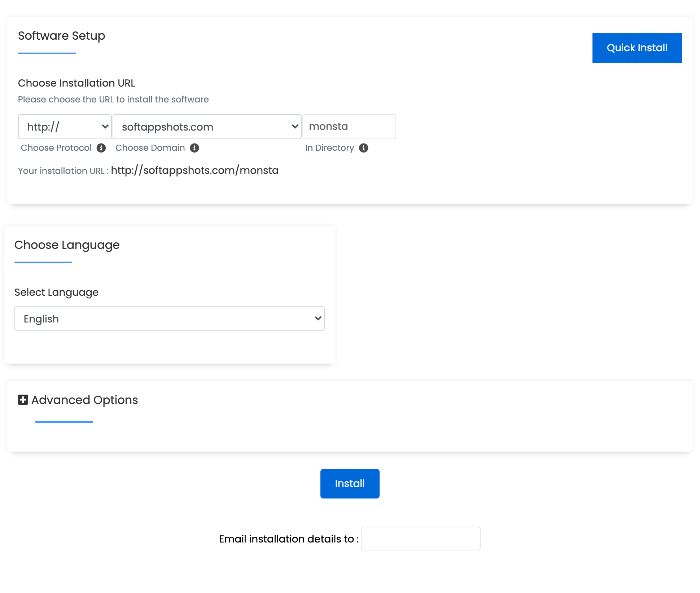
Task: Click the Choose Language heading
Action: (x=67, y=245)
